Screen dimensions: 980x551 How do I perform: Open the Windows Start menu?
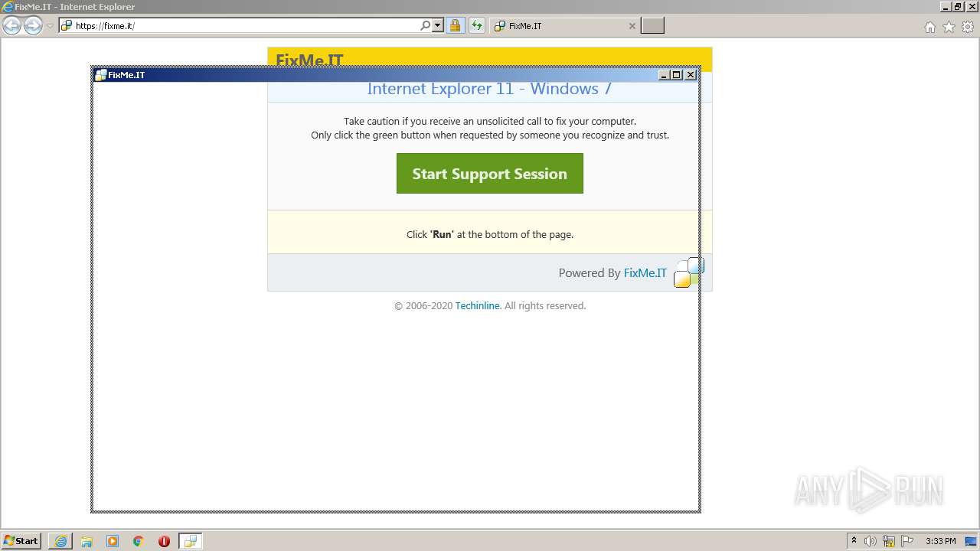21,541
